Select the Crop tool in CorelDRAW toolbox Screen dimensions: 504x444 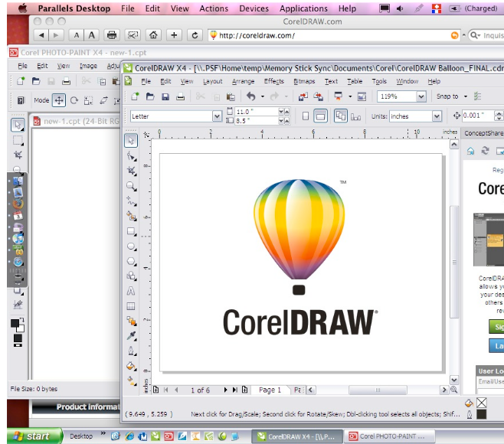point(131,170)
